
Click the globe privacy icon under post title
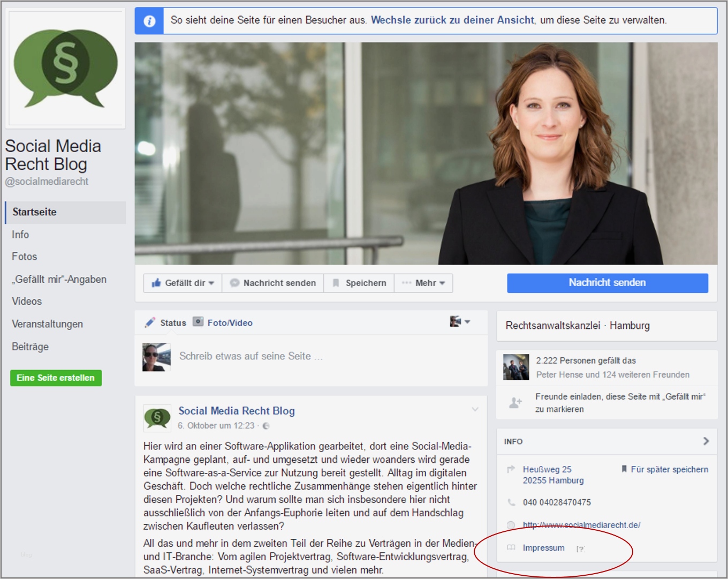tap(266, 426)
